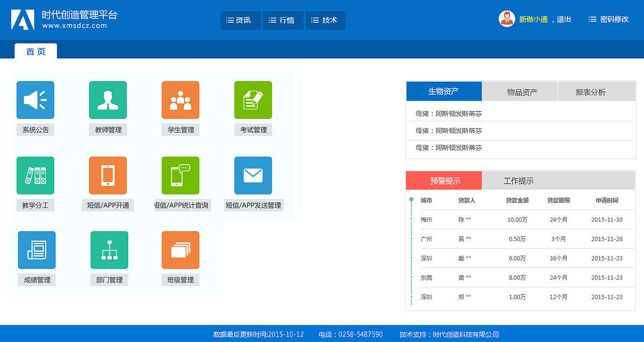Screen dimensions: 644x342
Task: Click the 考试管理 exam management icon
Action: (x=253, y=99)
